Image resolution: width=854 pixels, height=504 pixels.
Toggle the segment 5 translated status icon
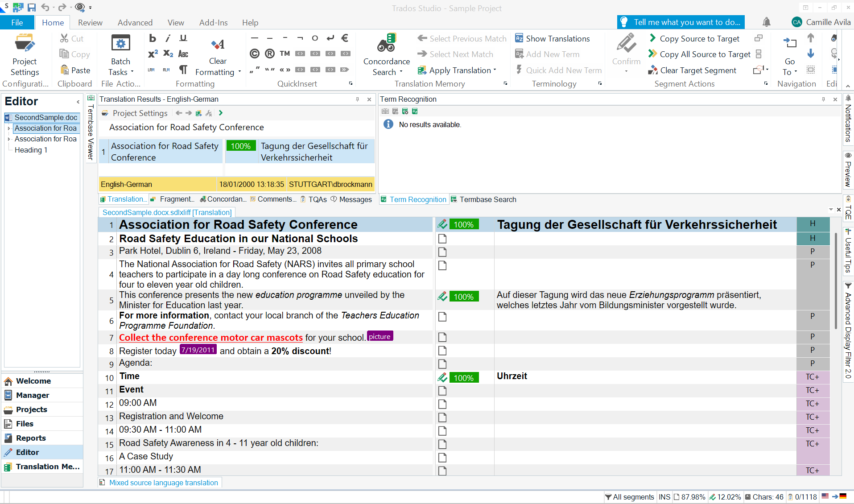[x=442, y=297]
